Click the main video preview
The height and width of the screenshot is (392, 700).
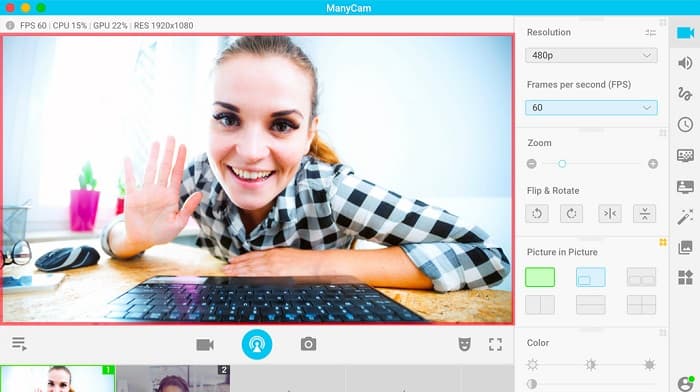(258, 179)
